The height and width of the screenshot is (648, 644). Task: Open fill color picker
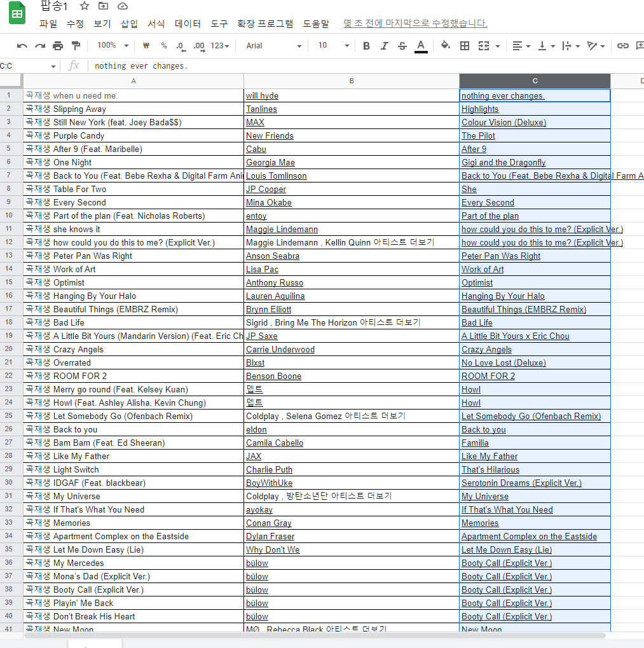(445, 45)
